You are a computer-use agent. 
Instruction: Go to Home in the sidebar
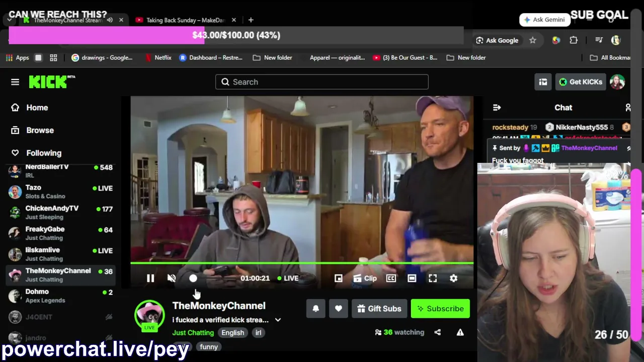37,108
